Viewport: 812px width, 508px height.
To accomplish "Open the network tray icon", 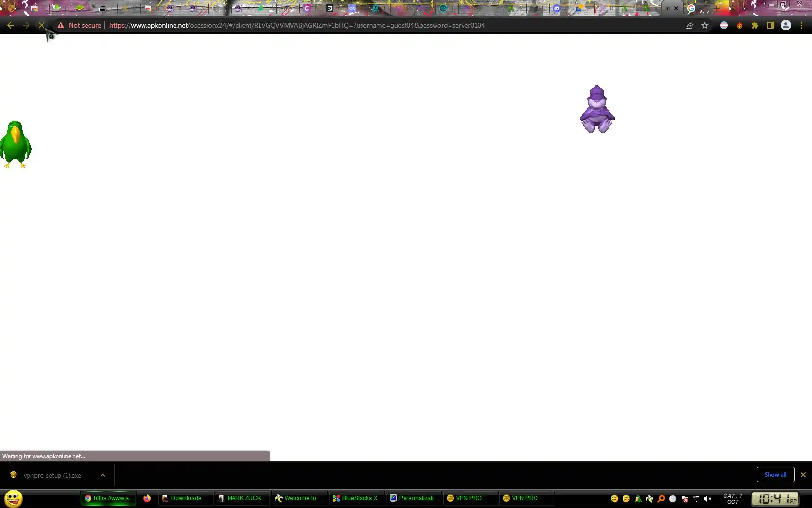I will coord(696,499).
